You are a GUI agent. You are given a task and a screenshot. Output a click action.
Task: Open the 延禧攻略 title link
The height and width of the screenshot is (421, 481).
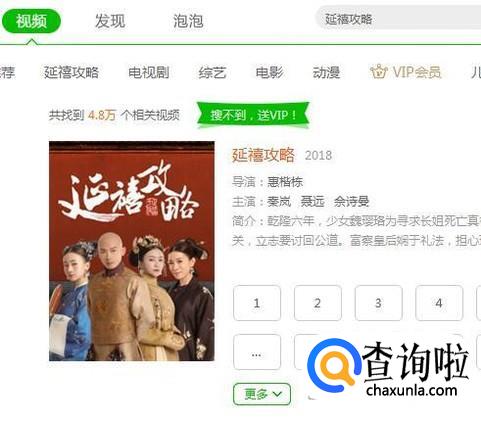263,155
